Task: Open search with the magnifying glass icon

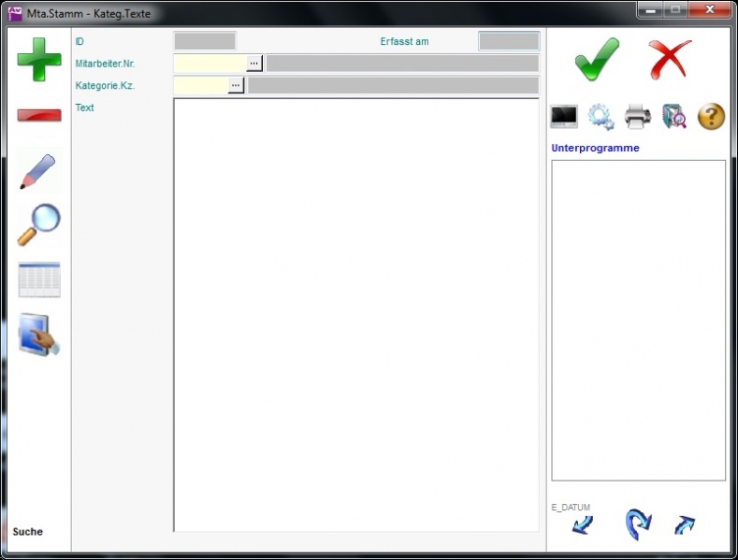Action: tap(38, 224)
